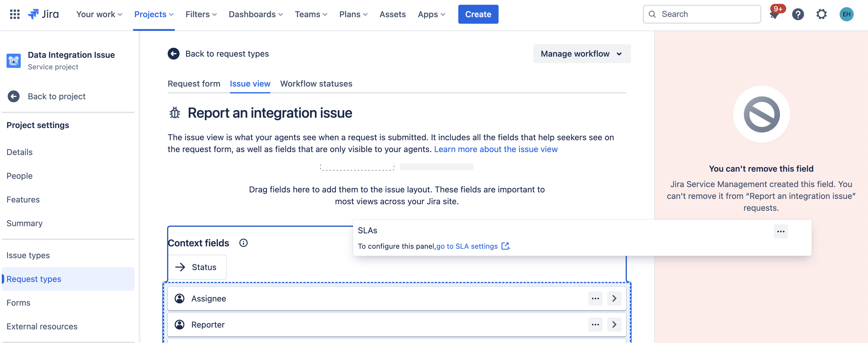Screen dimensions: 868x343
Task: Click the go to SLA settings link
Action: point(467,246)
